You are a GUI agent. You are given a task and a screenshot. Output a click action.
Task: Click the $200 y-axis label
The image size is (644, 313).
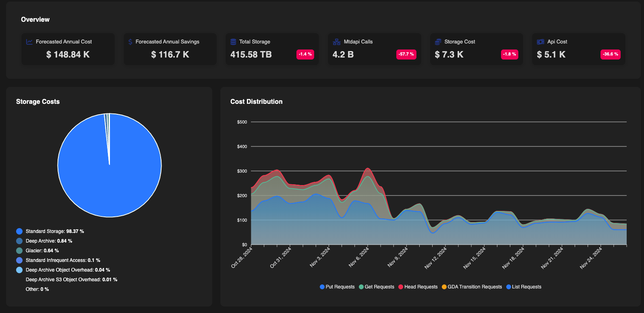point(242,196)
